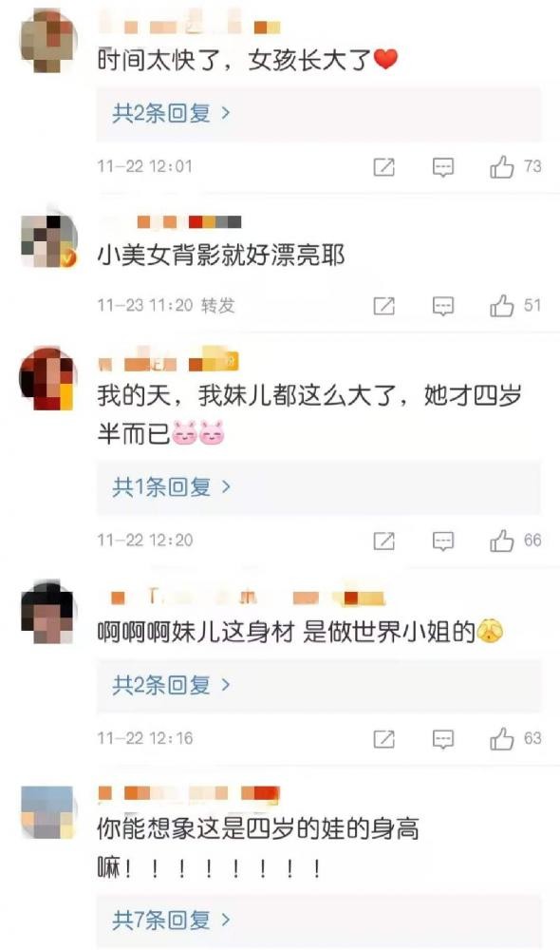Open the avatar of the 你能想象 commenter
Image resolution: width=560 pixels, height=950 pixels.
pos(47,812)
